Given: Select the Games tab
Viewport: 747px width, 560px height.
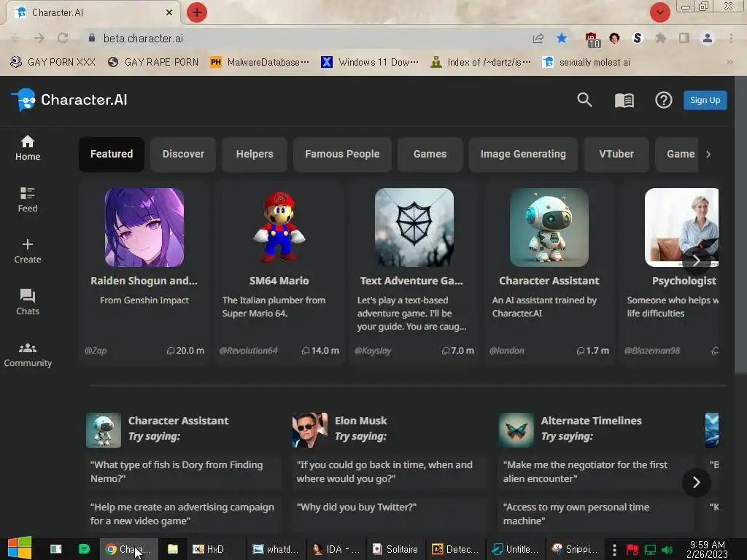Looking at the screenshot, I should point(430,155).
